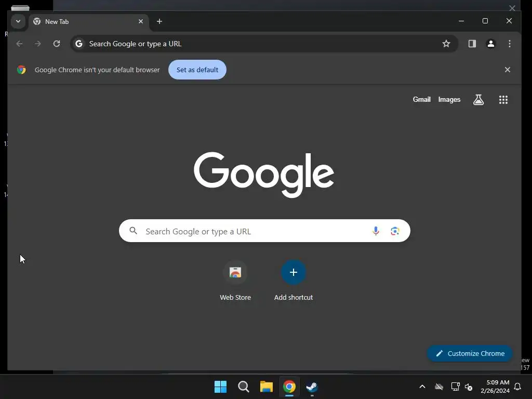Open Google Images link
This screenshot has height=399, width=532.
[449, 99]
